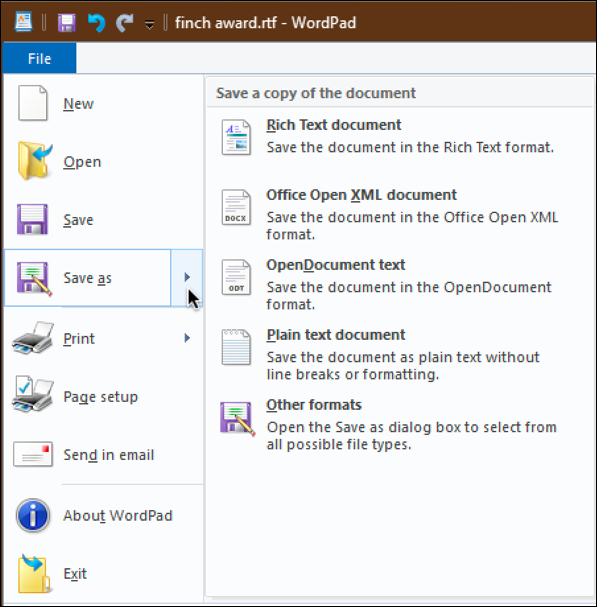Choose Page setup from the File menu
Image resolution: width=597 pixels, height=607 pixels.
click(x=103, y=396)
